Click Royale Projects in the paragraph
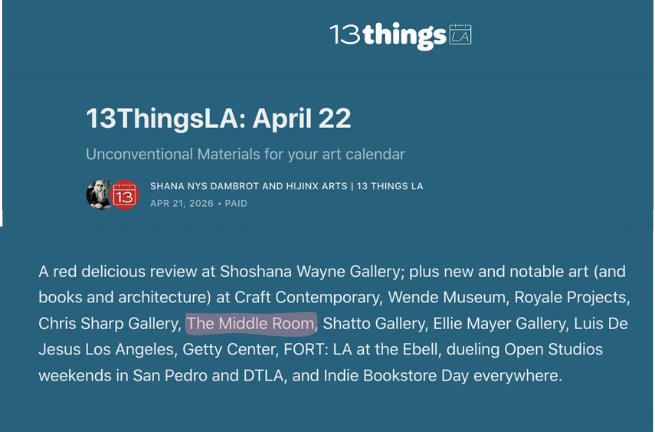Image resolution: width=655 pixels, height=432 pixels. coord(571,297)
